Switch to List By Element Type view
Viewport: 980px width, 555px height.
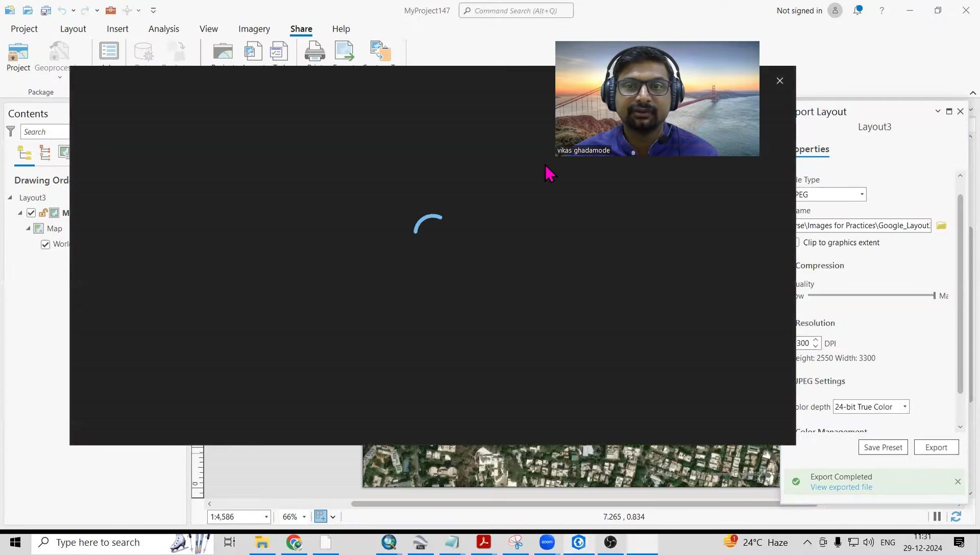(45, 153)
